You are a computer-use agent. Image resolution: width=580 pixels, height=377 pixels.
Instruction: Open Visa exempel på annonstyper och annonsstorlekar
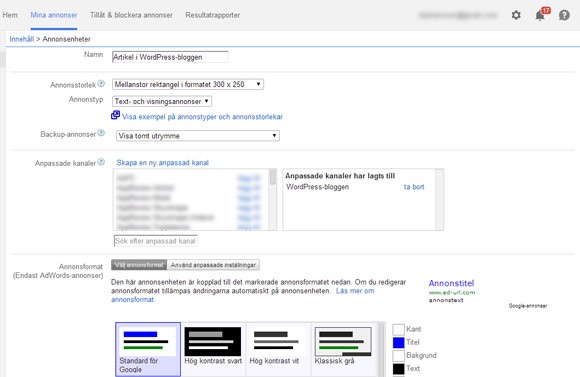click(202, 117)
